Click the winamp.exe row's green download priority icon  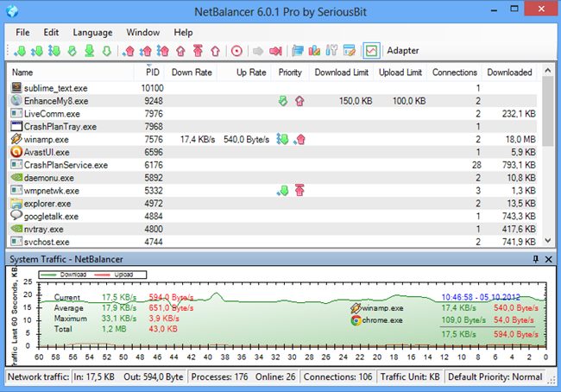(x=282, y=139)
